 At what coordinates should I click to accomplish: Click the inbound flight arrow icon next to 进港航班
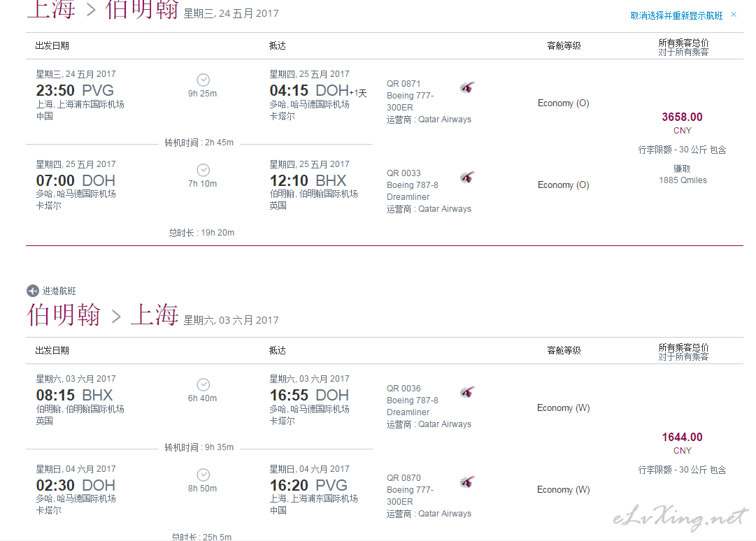33,291
